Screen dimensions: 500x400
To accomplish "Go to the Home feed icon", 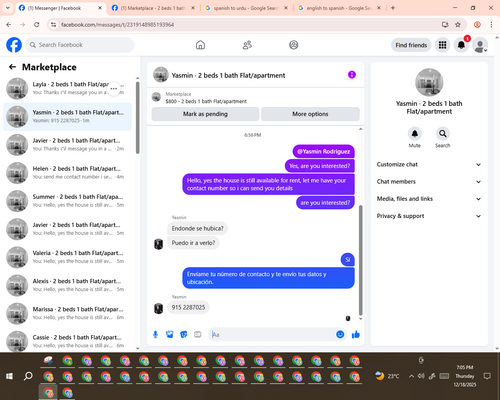I will (200, 45).
